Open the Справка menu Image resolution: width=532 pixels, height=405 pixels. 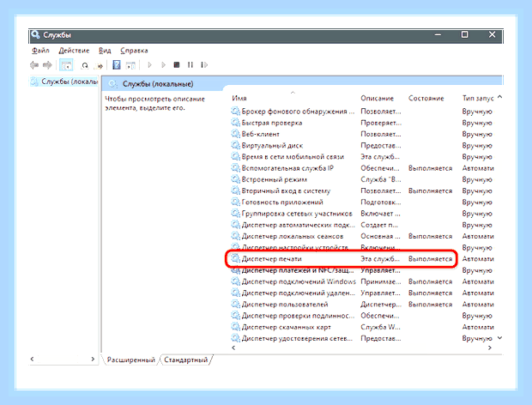tap(134, 51)
